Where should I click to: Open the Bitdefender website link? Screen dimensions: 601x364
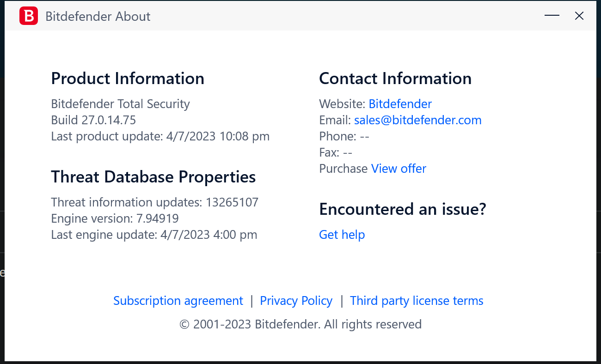tap(400, 104)
